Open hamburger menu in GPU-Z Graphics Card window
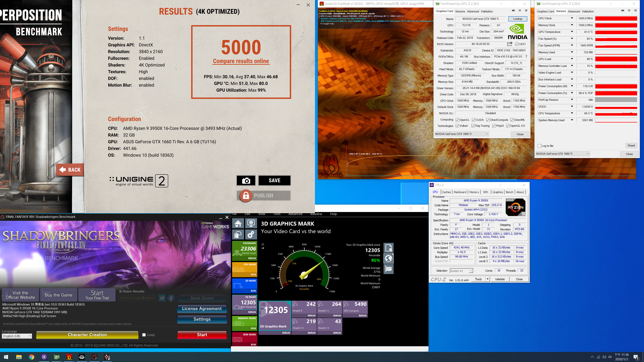Image resolution: width=644 pixels, height=362 pixels. pyautogui.click(x=526, y=11)
